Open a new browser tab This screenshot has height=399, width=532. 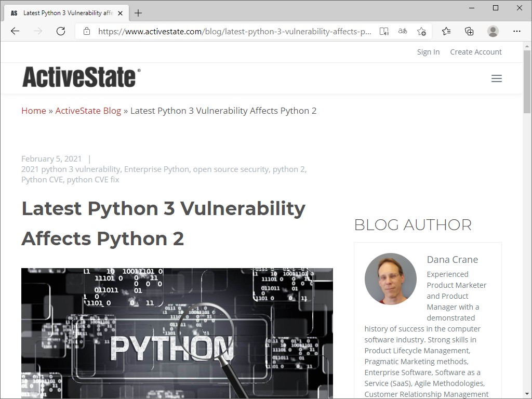[x=138, y=13]
